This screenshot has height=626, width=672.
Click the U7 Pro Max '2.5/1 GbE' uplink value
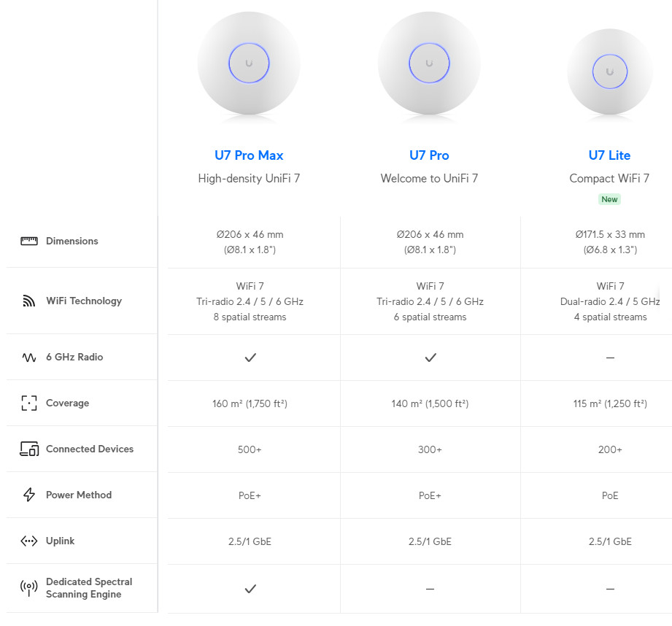(x=250, y=541)
